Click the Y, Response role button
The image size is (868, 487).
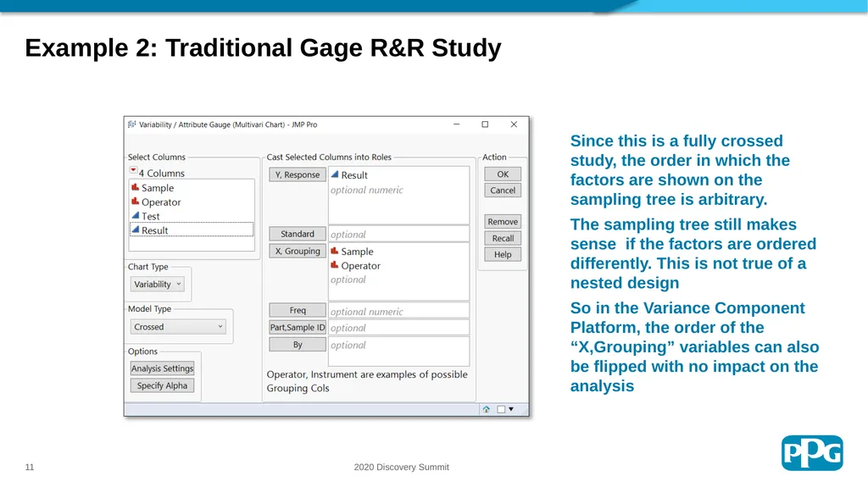pos(298,174)
